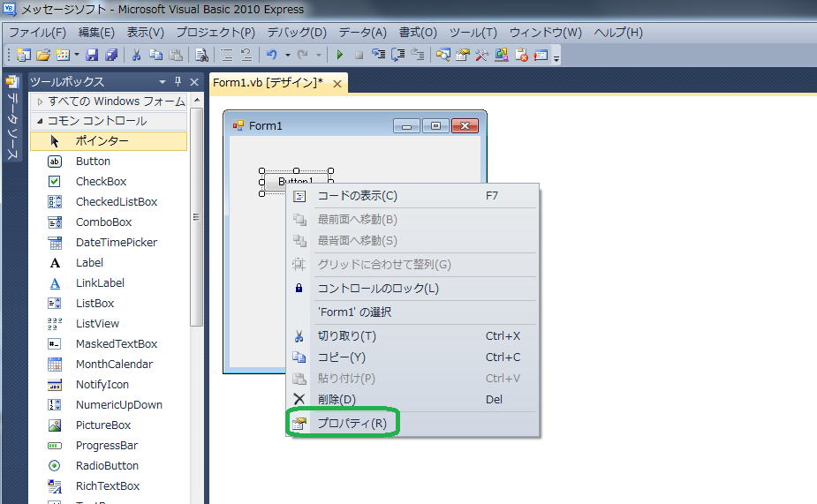Collapse the コモン コントロール group
Screen dimensions: 817x504
pyautogui.click(x=40, y=121)
